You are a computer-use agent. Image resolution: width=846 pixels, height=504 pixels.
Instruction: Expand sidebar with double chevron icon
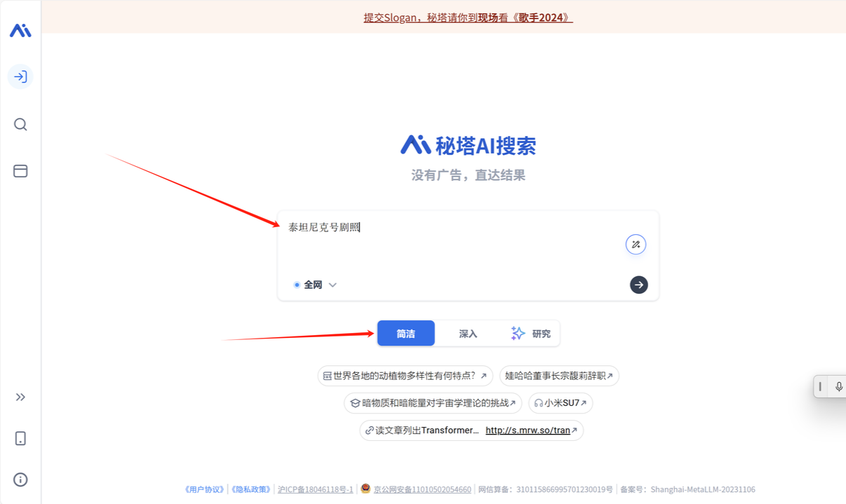20,397
